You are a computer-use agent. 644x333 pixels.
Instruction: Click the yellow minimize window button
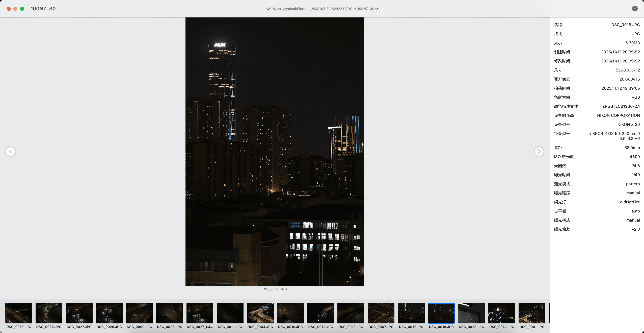click(x=15, y=9)
